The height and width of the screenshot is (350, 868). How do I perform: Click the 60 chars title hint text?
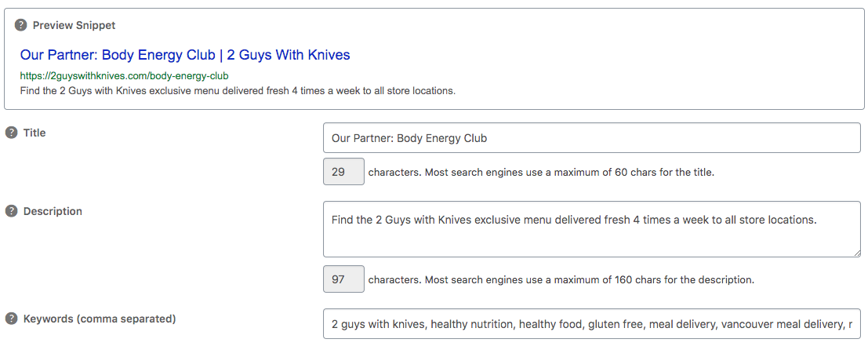click(541, 173)
